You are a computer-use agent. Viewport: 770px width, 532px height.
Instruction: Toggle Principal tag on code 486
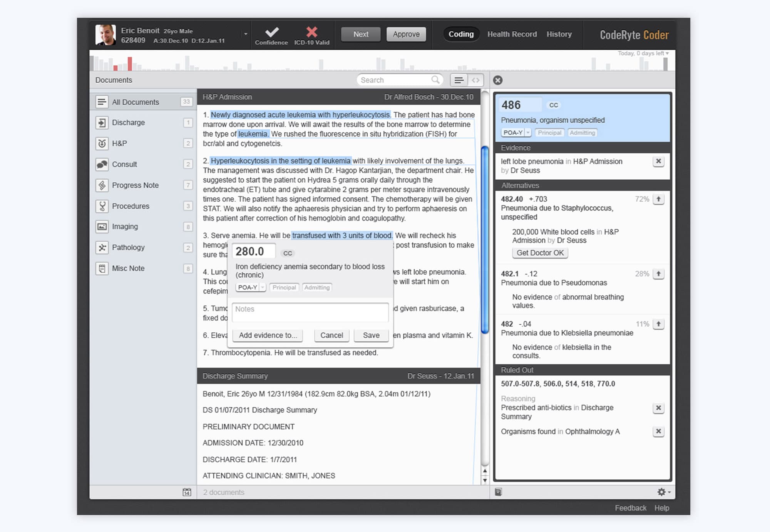[549, 133]
